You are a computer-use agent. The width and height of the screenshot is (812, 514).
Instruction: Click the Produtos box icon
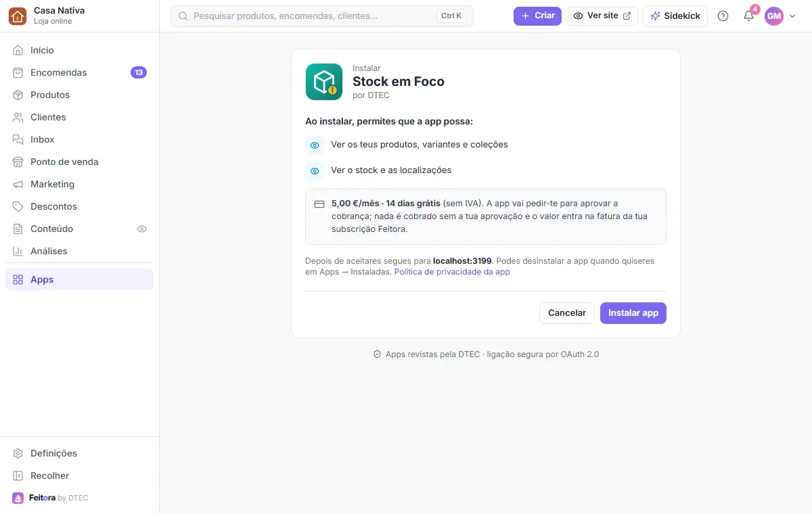pos(18,95)
